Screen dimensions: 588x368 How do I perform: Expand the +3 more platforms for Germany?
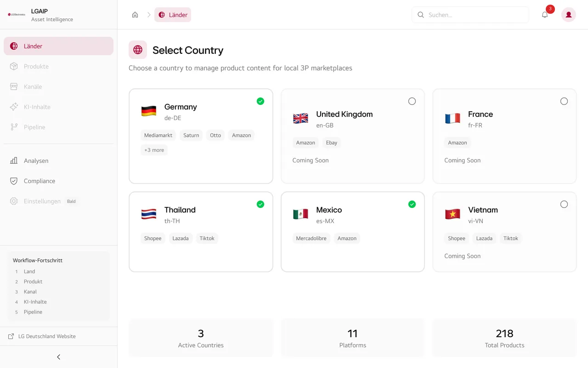(154, 150)
